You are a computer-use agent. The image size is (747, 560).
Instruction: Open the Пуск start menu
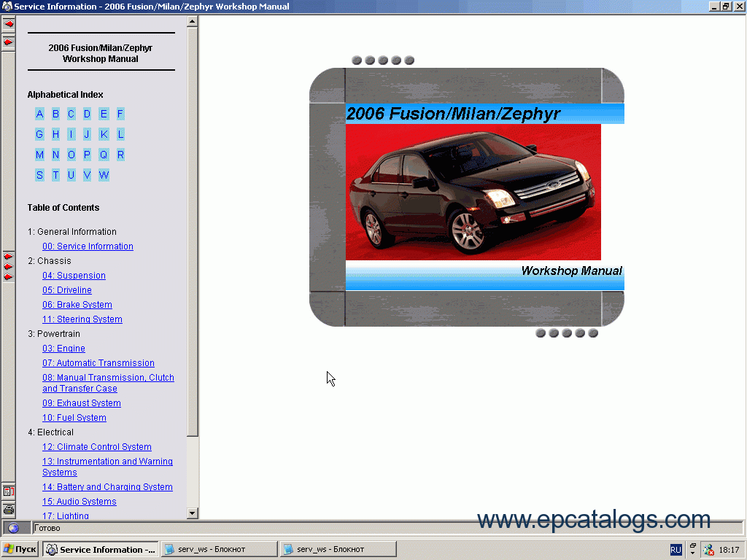[20, 549]
